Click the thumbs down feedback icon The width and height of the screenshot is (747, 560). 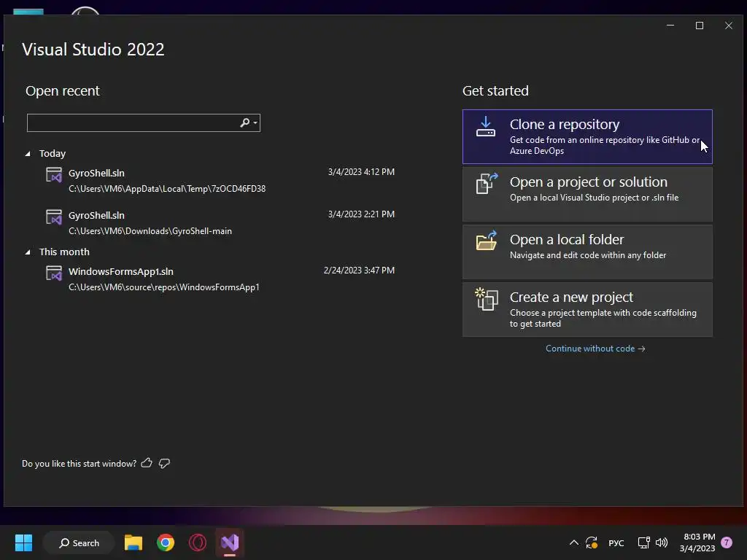click(164, 463)
